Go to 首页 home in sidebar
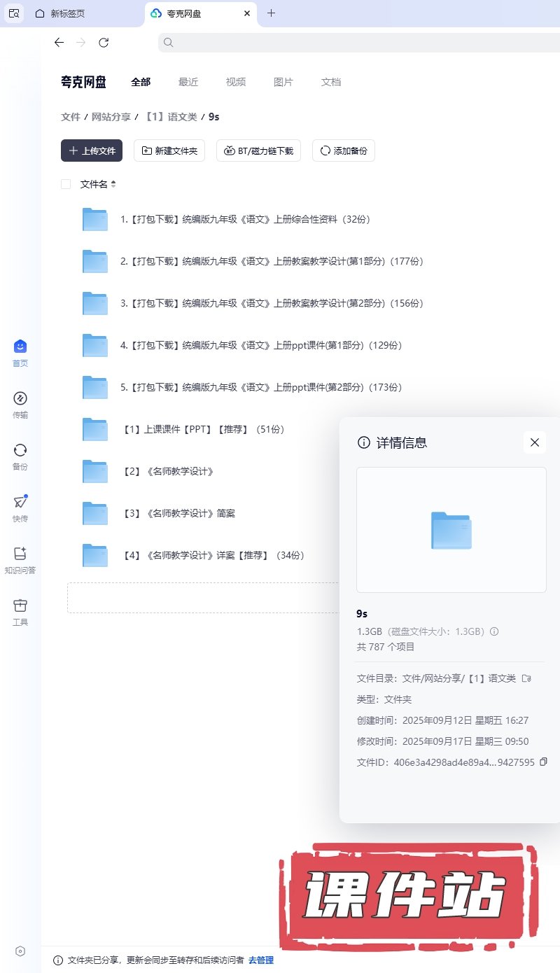This screenshot has height=973, width=560. click(20, 347)
